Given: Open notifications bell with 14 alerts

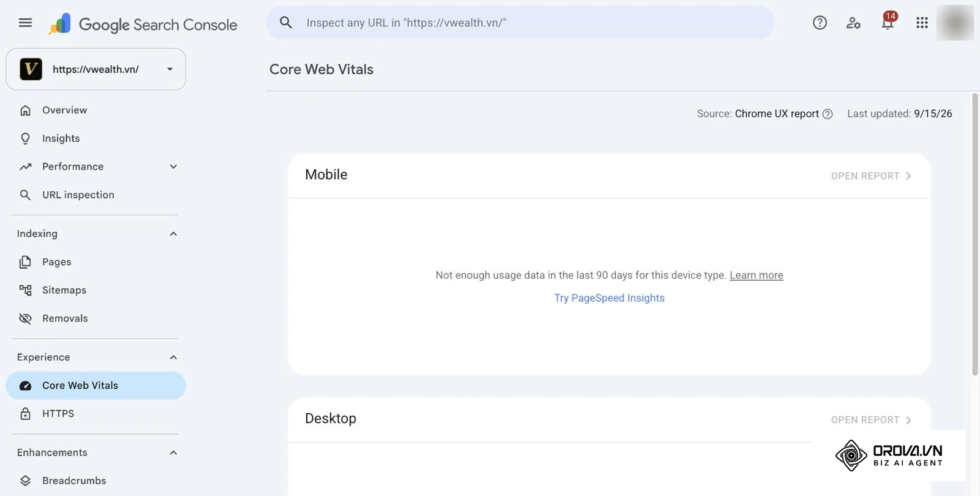Looking at the screenshot, I should (x=888, y=21).
